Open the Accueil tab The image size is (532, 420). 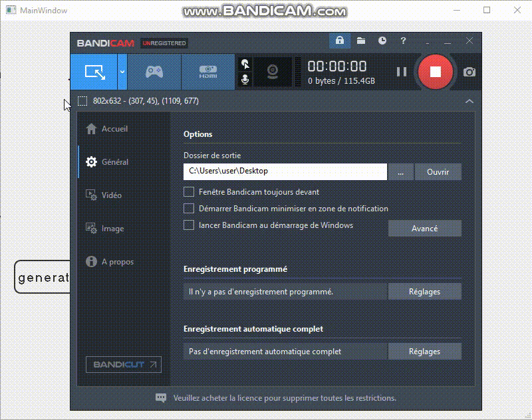pos(124,129)
